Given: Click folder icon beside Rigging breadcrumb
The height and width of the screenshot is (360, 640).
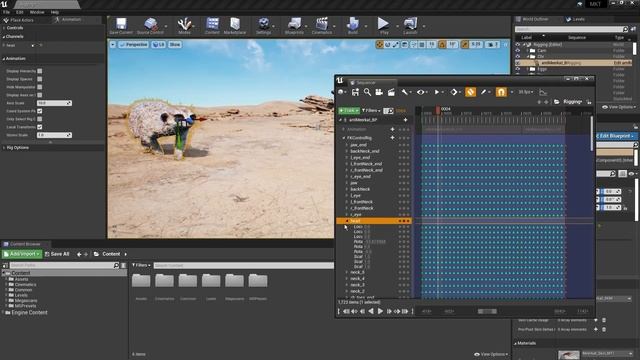Looking at the screenshot, I should [x=557, y=102].
